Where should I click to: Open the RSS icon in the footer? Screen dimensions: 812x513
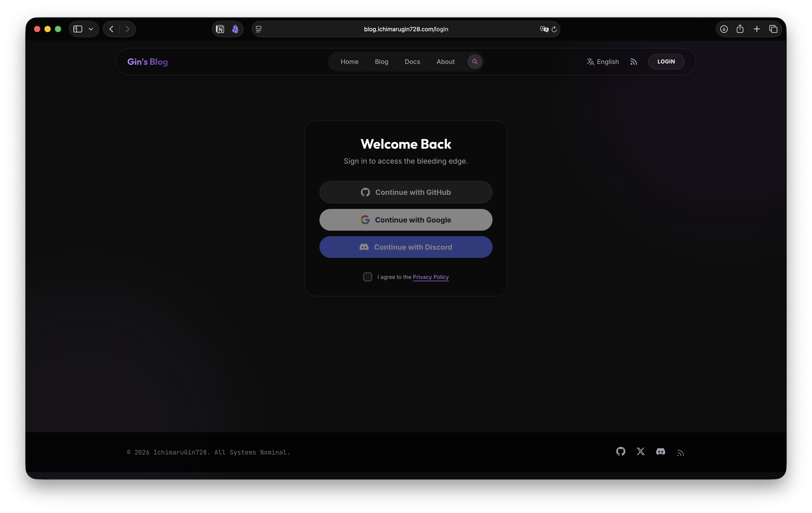coord(681,453)
